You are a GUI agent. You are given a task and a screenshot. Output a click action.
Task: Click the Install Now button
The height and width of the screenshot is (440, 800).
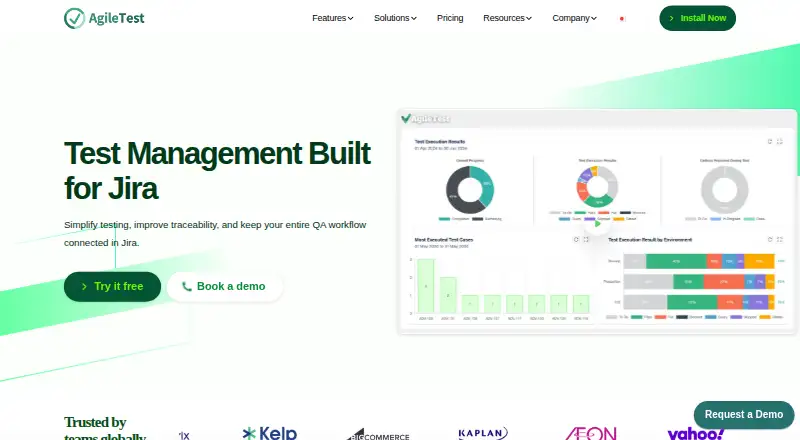click(x=697, y=18)
